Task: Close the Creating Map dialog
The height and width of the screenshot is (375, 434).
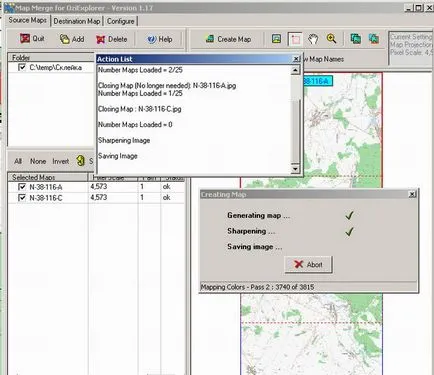Action: pos(412,194)
